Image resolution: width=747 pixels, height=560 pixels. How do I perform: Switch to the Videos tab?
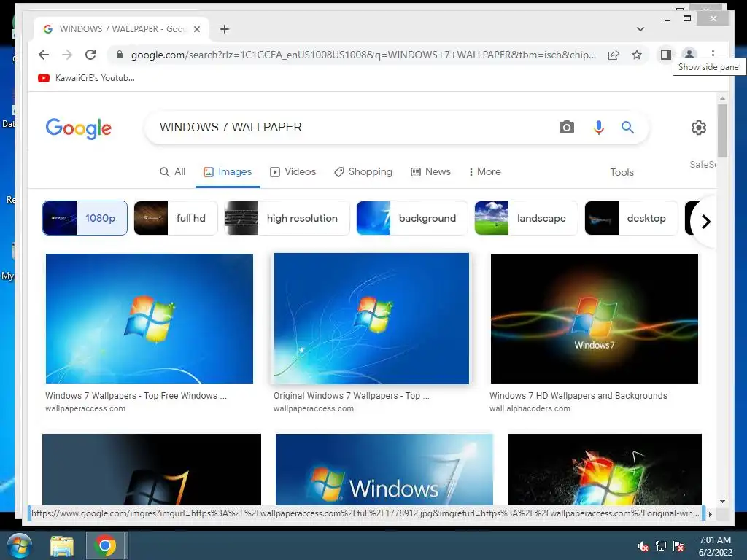[293, 172]
